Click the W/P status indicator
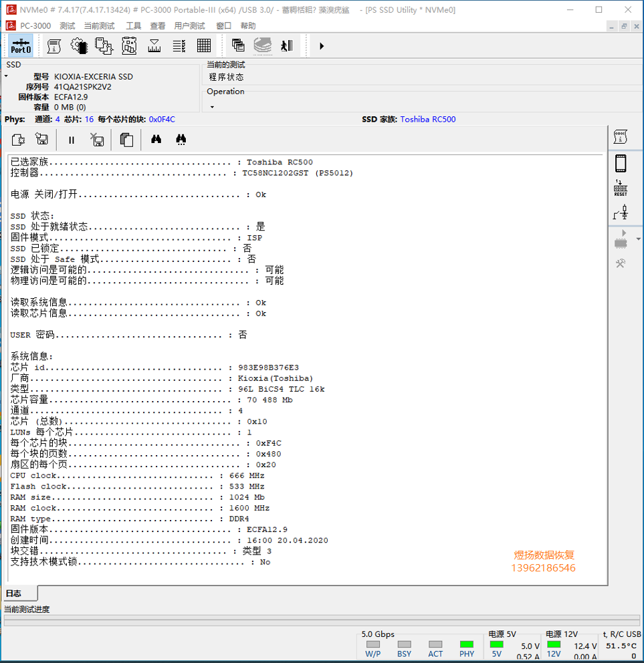 372,644
